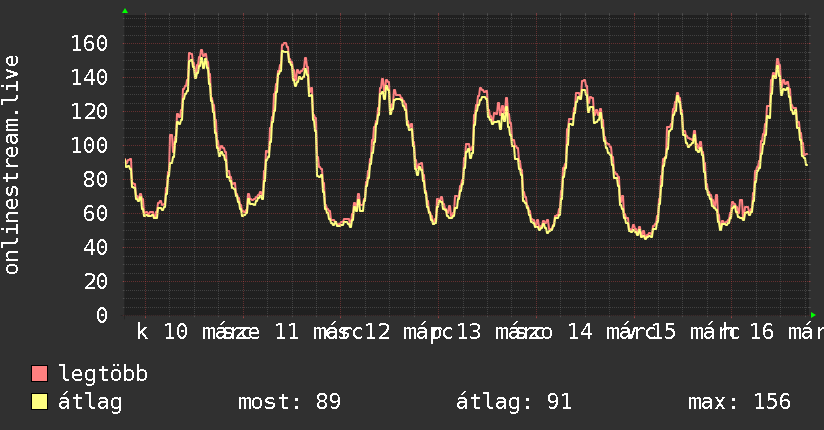Click the x-axis date label 11
Screen dimensions: 824x430
287,332
